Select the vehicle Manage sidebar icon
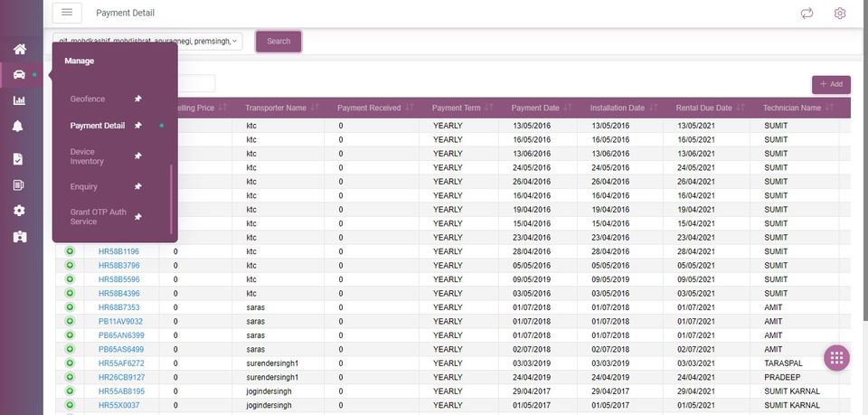The width and height of the screenshot is (868, 415). [x=19, y=75]
